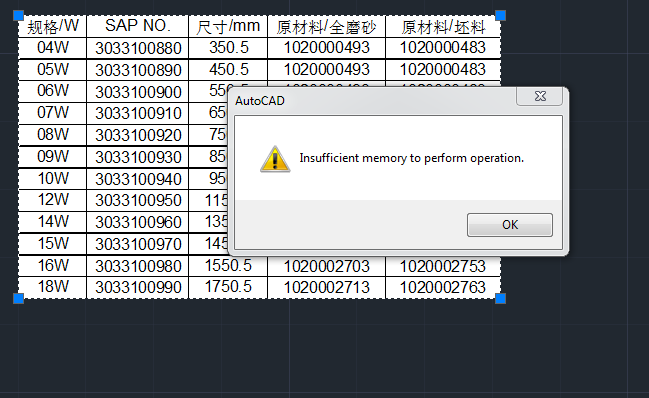Click the 原材料/坯料 header cell
Viewport: 649px width, 398px height.
[443, 27]
